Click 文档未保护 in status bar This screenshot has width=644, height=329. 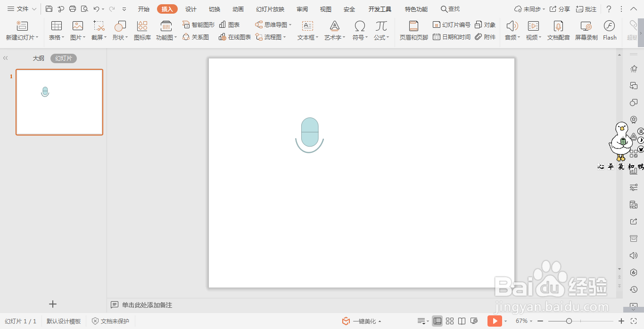point(110,321)
